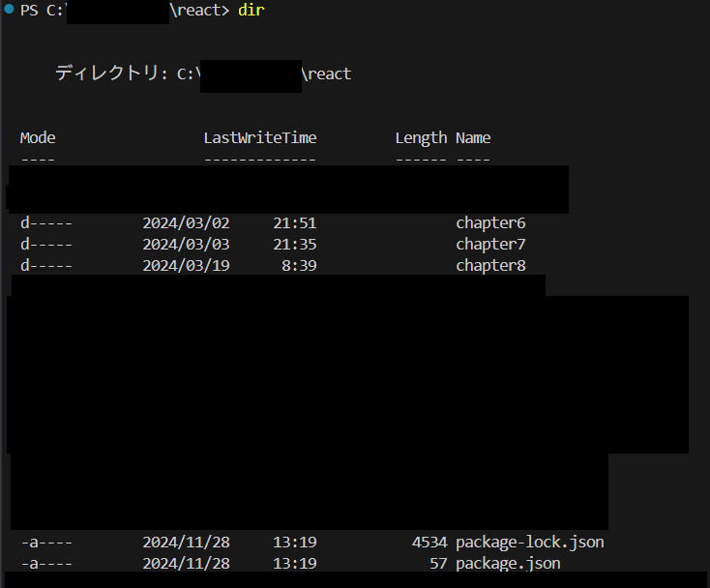Click the 'LastWriteTime' column header
Viewport: 710px width, 588px height.
259,137
